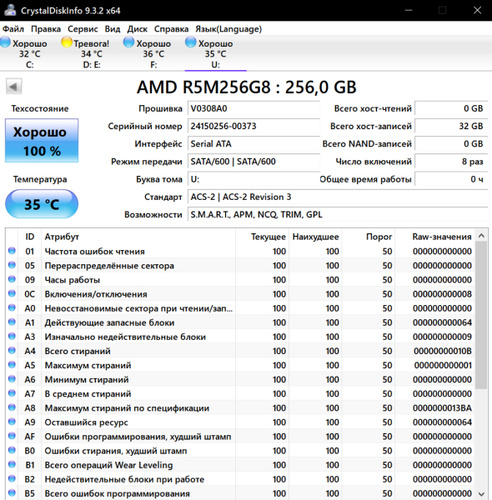Click the Прошивка field V0308A0

point(254,108)
